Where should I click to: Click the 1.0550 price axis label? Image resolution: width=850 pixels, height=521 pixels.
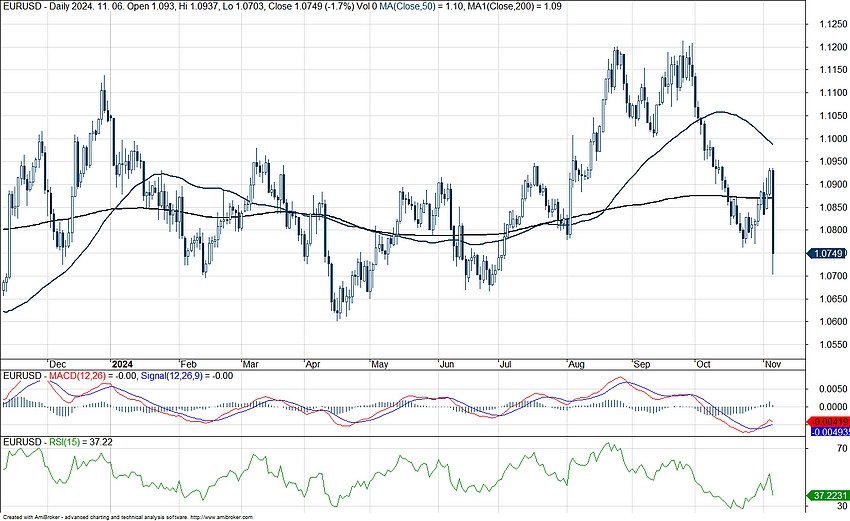(829, 344)
